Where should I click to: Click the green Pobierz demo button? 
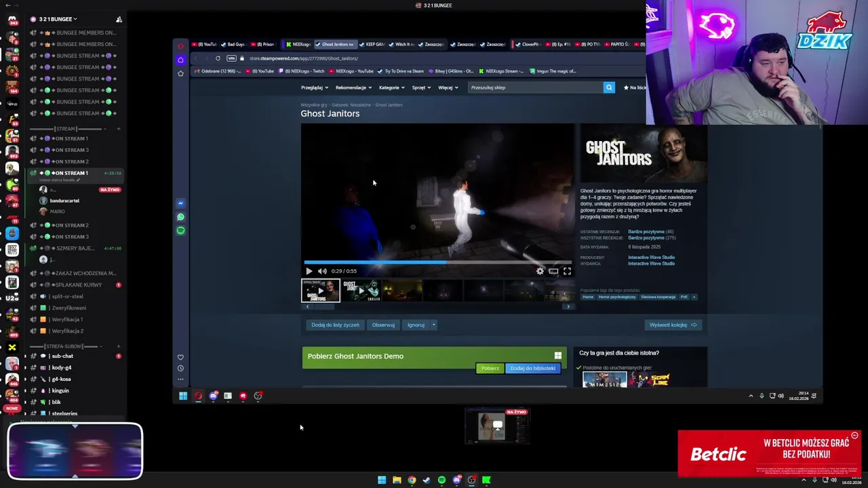(490, 368)
